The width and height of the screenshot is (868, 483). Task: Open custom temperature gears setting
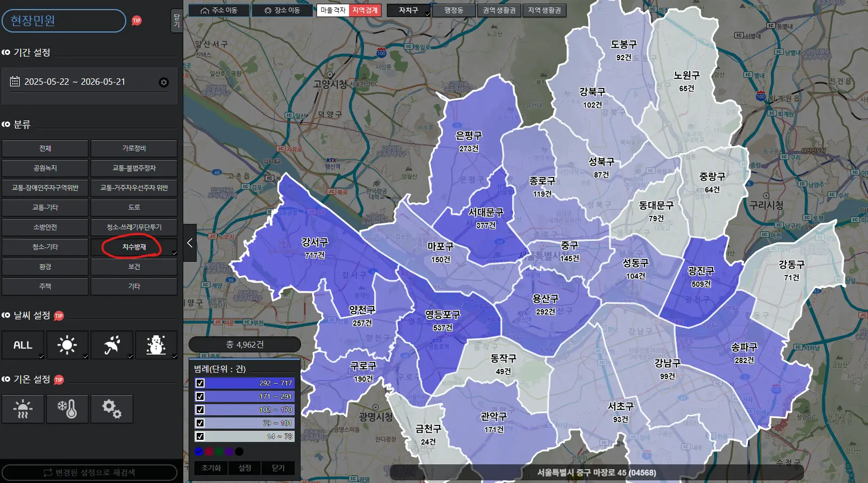(112, 409)
